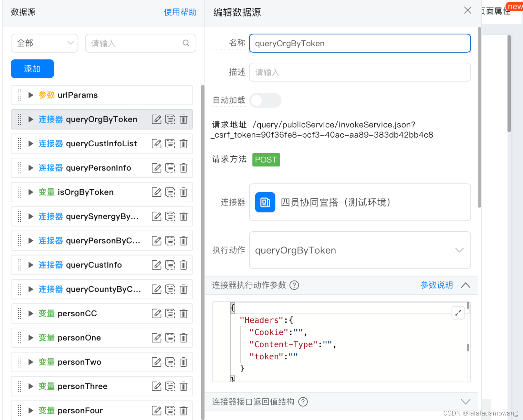Close the 编辑数据源 panel
The image size is (523, 420).
(x=468, y=10)
